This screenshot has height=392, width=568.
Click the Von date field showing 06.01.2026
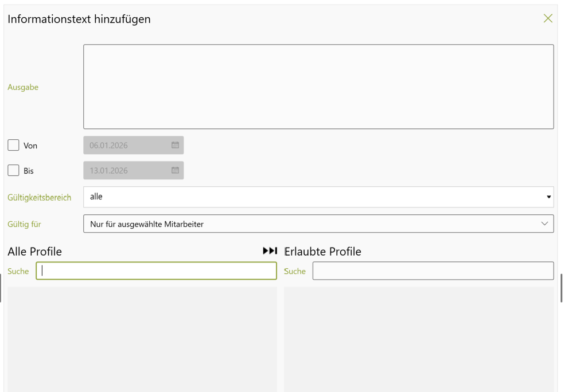point(127,146)
